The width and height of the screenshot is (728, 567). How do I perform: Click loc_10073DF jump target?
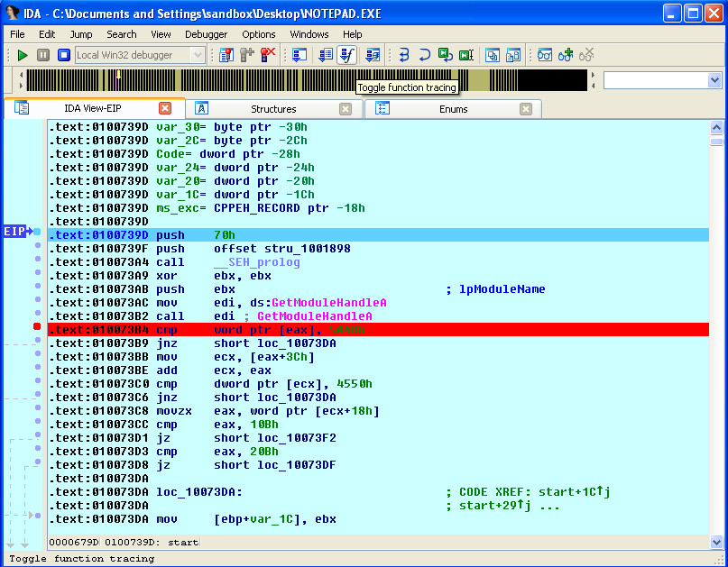click(296, 465)
